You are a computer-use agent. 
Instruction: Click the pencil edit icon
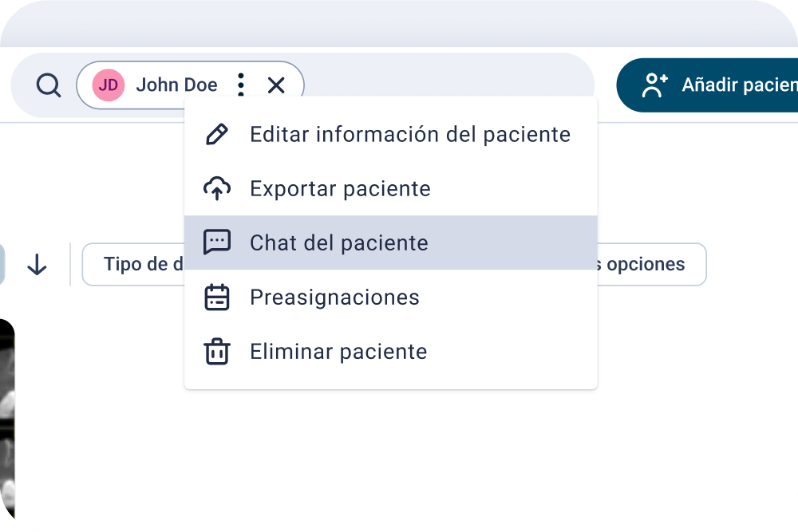[217, 134]
